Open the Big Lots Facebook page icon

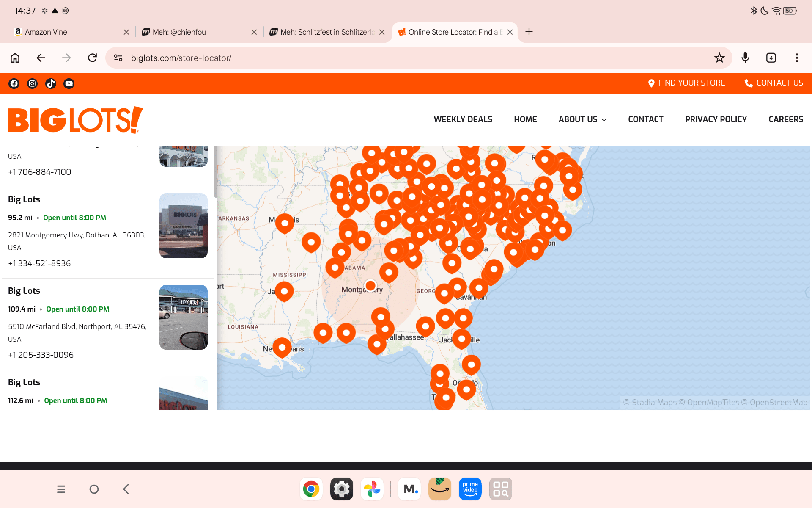14,83
